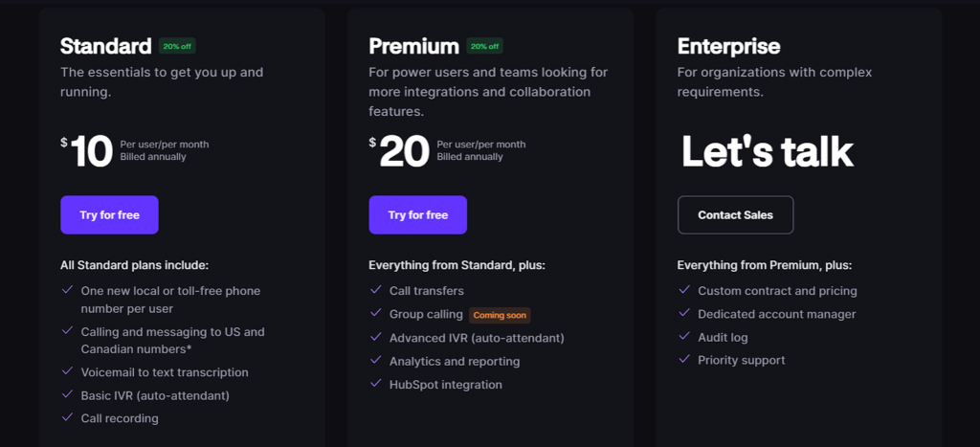Click the Let's talk heading text
Image resolution: width=980 pixels, height=447 pixels.
click(x=767, y=151)
